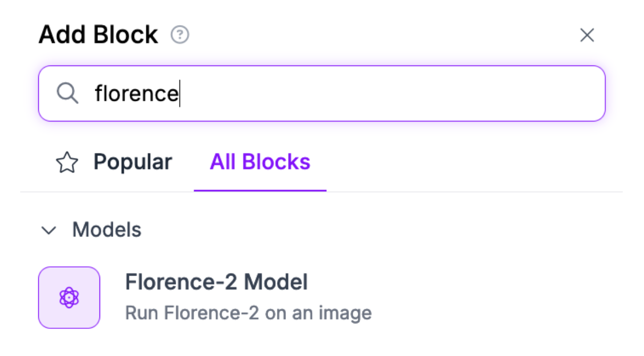Click the empty right side of the search bar

[x=479, y=94]
